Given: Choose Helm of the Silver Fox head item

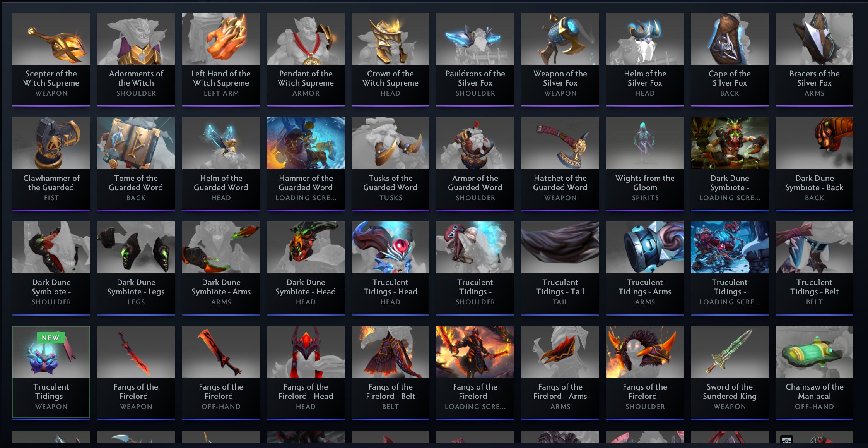Looking at the screenshot, I should pos(645,59).
